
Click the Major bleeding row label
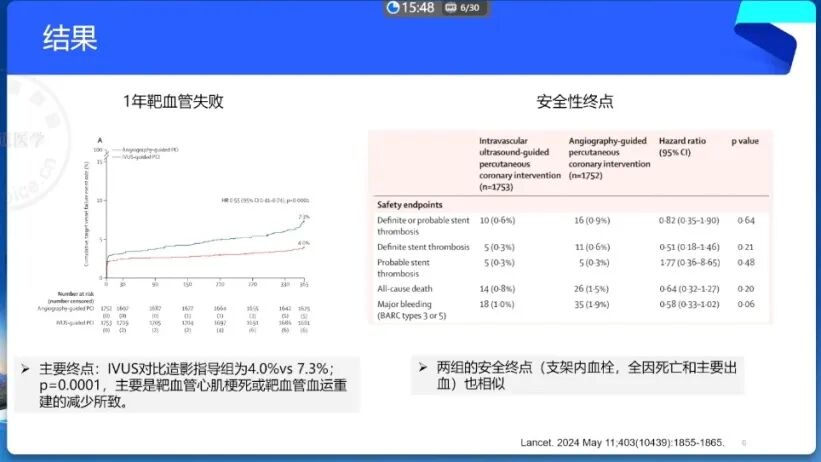(x=410, y=309)
